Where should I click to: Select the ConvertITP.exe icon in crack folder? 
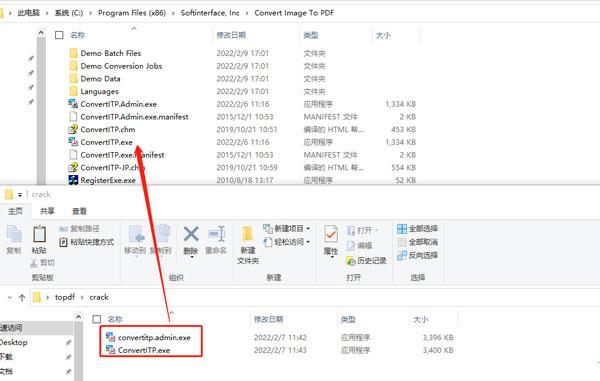tap(110, 350)
